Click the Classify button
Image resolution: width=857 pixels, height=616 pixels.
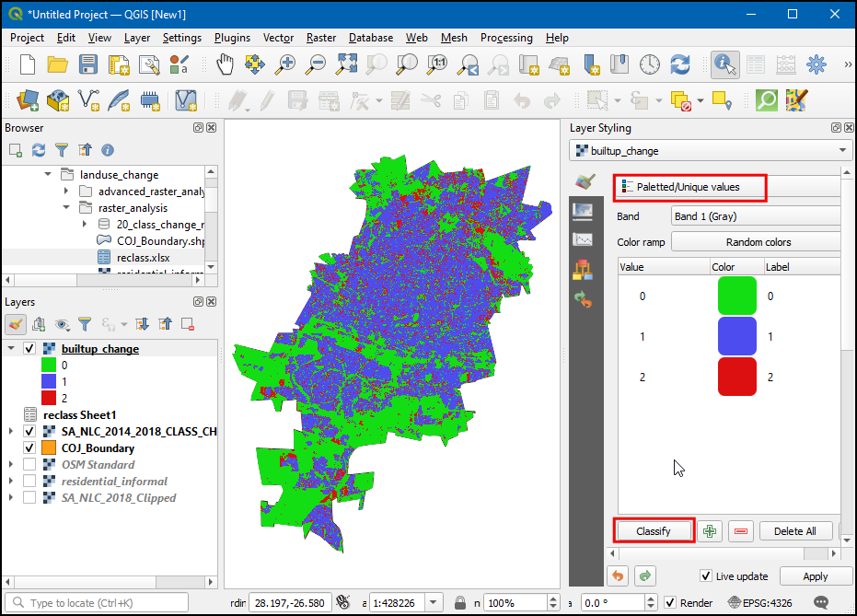tap(653, 531)
